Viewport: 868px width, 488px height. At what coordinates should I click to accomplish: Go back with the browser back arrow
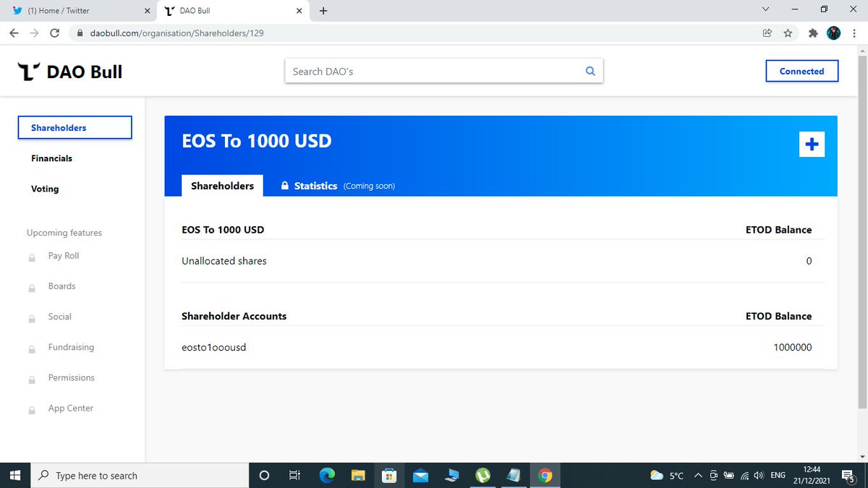point(14,33)
